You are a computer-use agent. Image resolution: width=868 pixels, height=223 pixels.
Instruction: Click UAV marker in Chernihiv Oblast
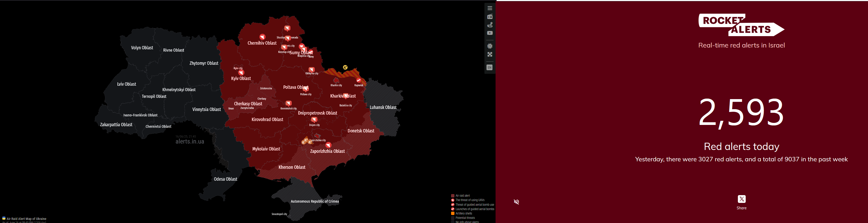click(x=263, y=37)
